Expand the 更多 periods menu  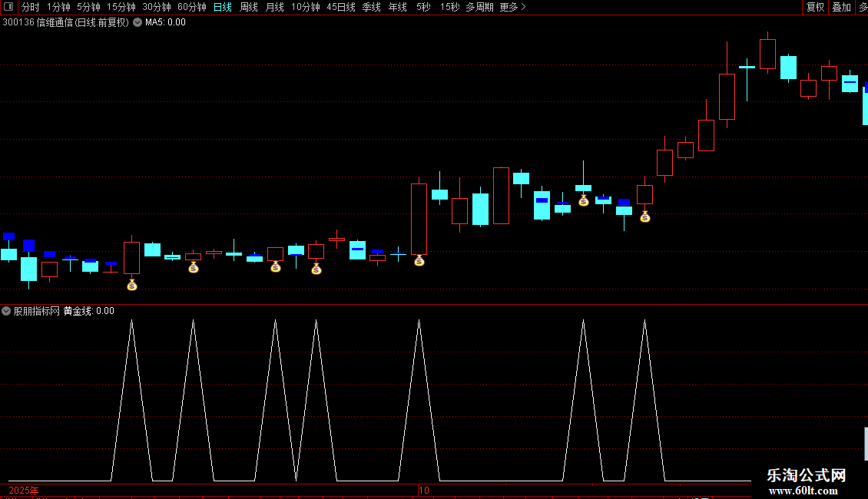coord(512,7)
